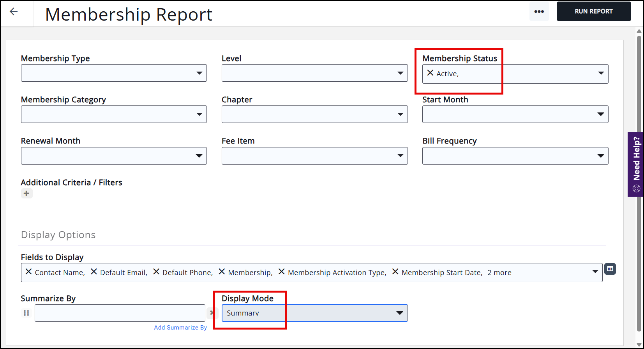Screen dimensions: 644x349
Task: Delete the Summarize By row using X
Action: point(212,312)
